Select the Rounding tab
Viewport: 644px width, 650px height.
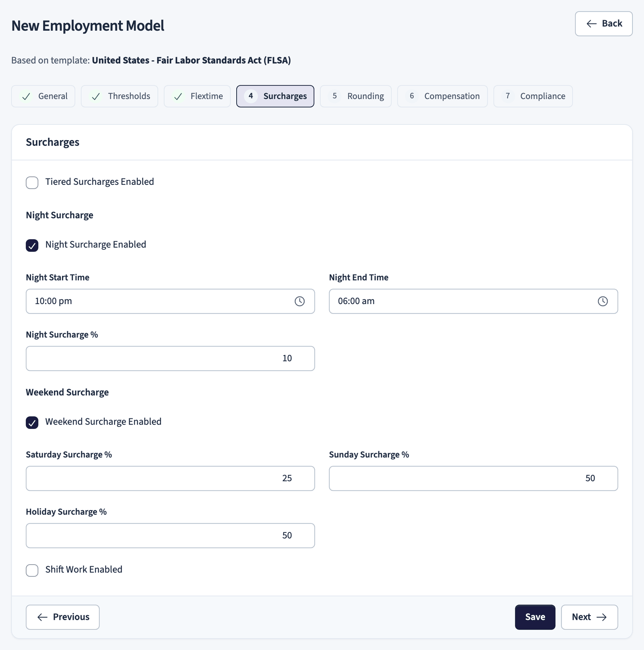tap(356, 96)
